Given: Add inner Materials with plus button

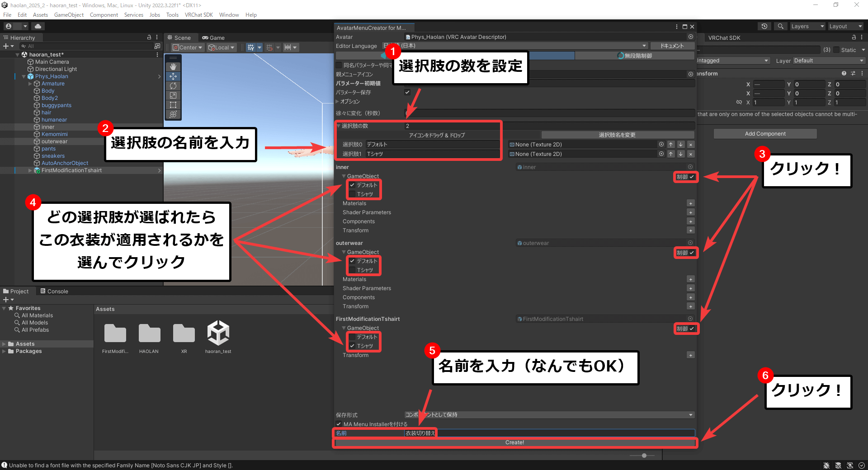Looking at the screenshot, I should [690, 203].
